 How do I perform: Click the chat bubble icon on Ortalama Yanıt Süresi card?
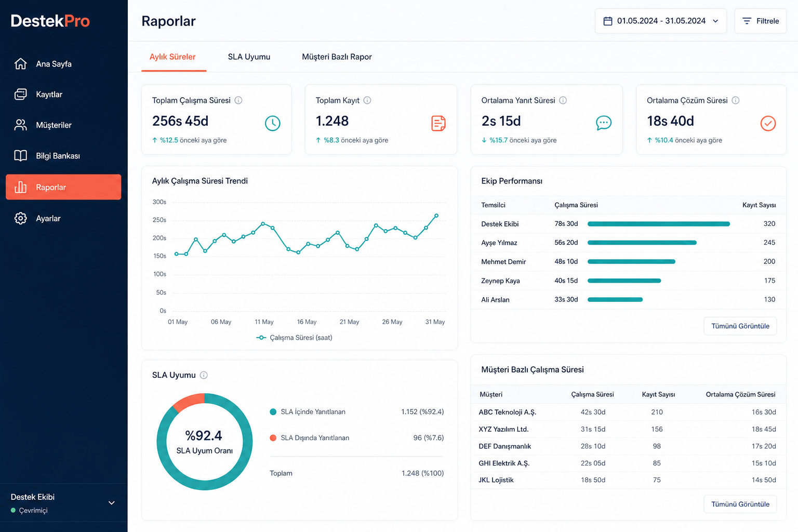(604, 123)
